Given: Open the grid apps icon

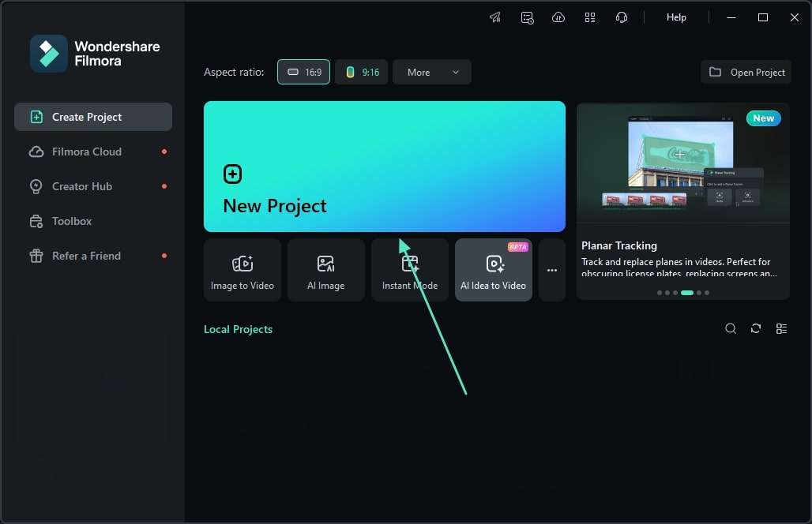Looking at the screenshot, I should click(590, 17).
